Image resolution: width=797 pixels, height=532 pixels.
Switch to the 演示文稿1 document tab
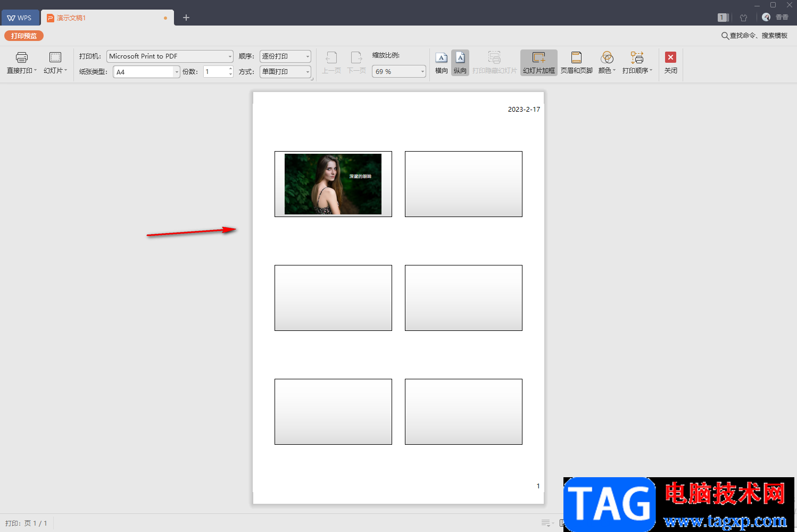[x=106, y=18]
